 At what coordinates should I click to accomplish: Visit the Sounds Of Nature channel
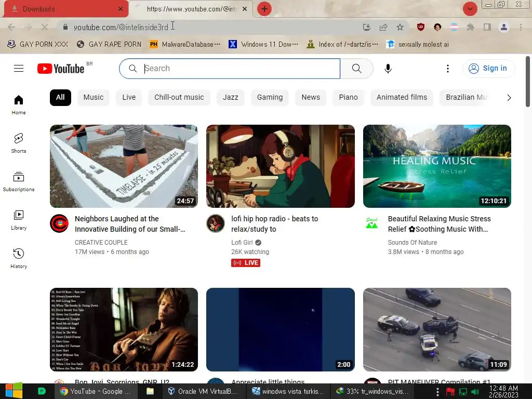412,243
